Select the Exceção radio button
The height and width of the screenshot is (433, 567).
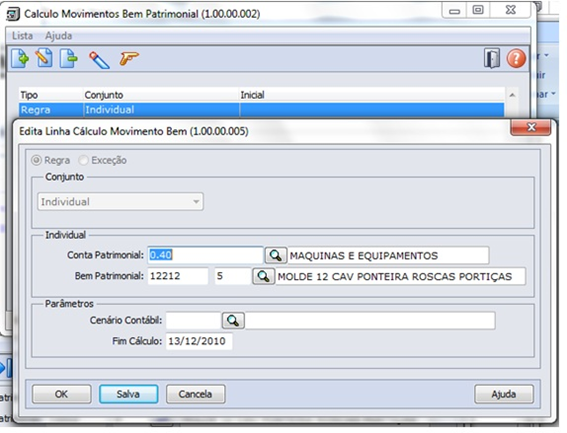pyautogui.click(x=84, y=160)
